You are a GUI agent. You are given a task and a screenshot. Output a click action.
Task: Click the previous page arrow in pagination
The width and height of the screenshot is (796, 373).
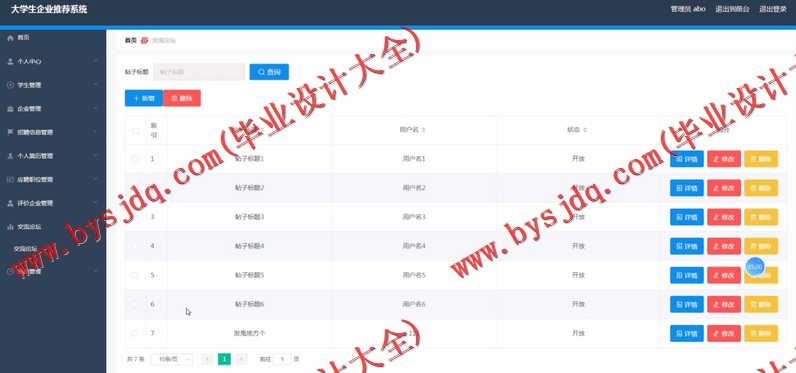[x=207, y=359]
